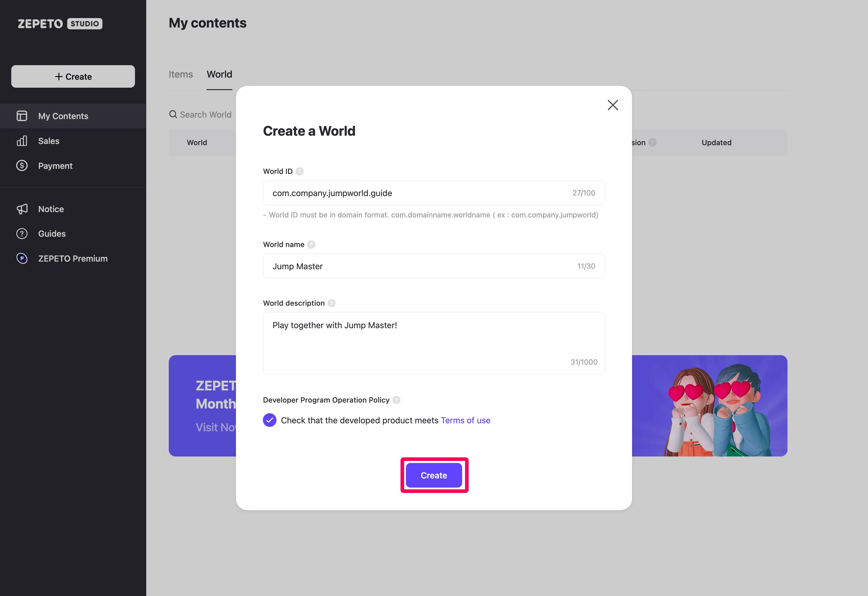The image size is (868, 596).
Task: Click the Search World magnifier icon
Action: (173, 114)
